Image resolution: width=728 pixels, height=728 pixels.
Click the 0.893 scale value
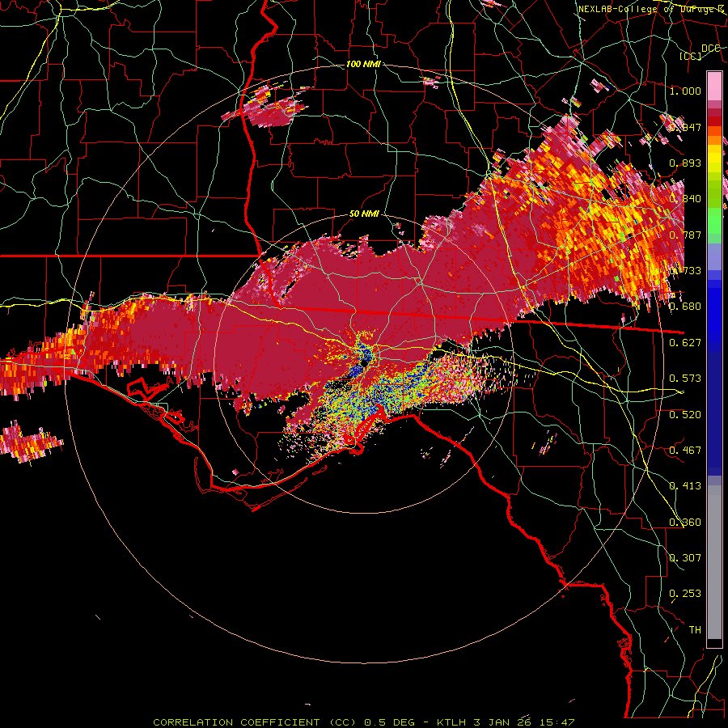point(685,163)
